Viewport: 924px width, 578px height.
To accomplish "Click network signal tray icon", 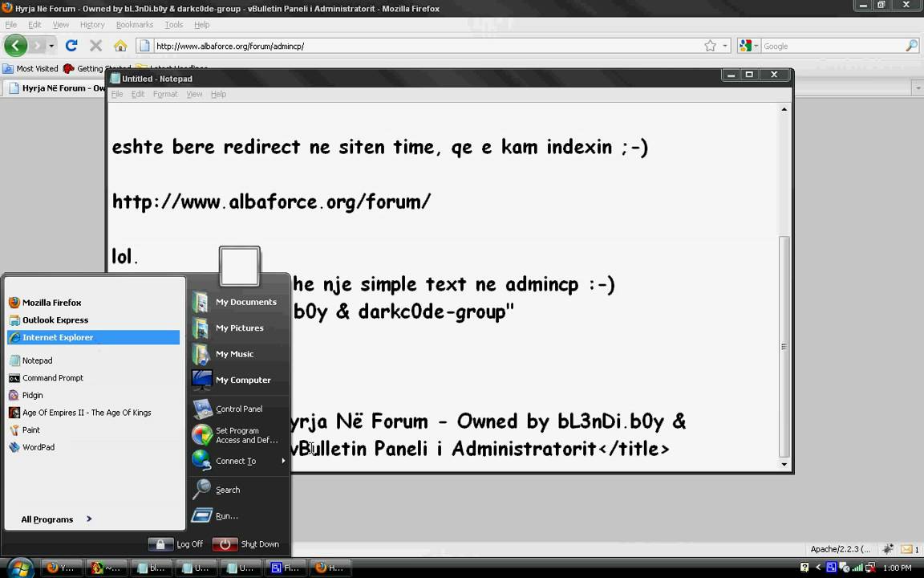I will pos(857,568).
